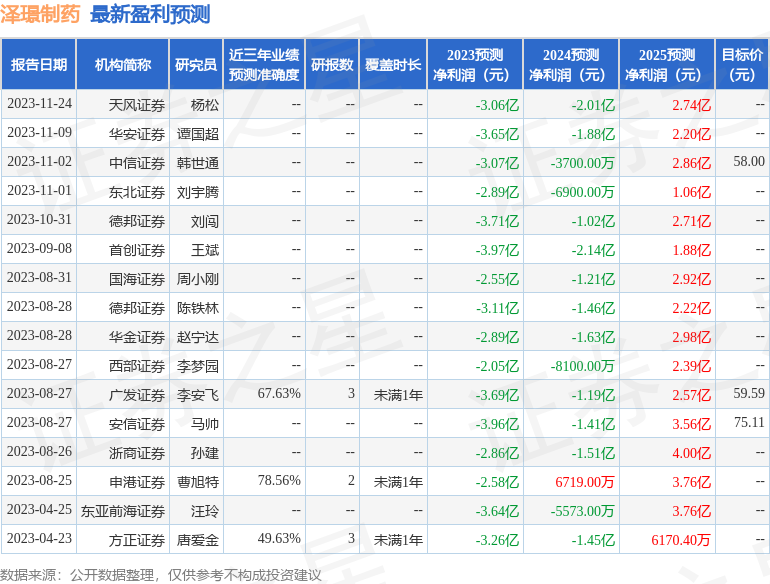Select accuracy value 49.63%
The image size is (770, 584).
pos(279,538)
